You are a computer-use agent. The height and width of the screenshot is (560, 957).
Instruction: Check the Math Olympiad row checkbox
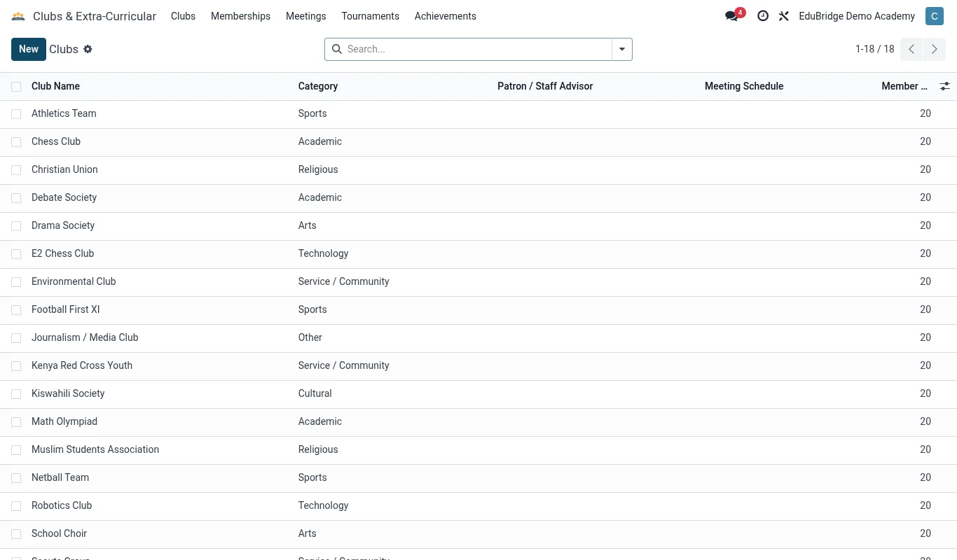tap(16, 422)
